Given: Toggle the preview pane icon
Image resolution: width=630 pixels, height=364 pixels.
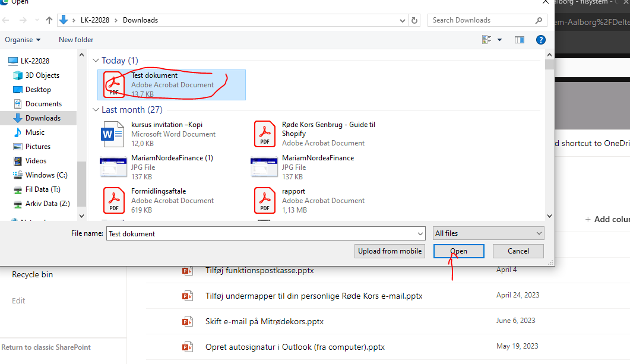Looking at the screenshot, I should point(520,40).
